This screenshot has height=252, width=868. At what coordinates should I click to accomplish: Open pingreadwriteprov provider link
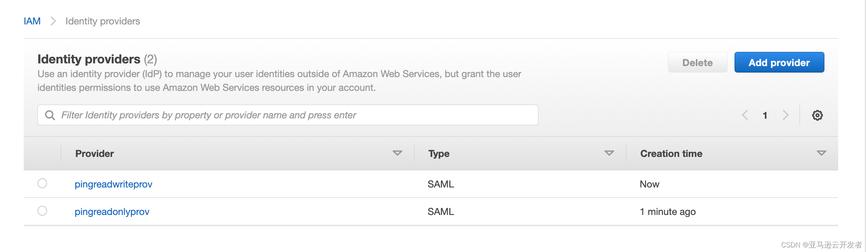click(x=113, y=184)
